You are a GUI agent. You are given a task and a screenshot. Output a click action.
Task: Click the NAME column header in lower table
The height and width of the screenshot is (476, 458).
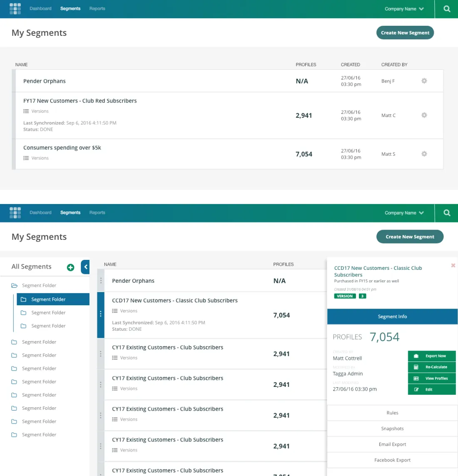[x=110, y=264]
